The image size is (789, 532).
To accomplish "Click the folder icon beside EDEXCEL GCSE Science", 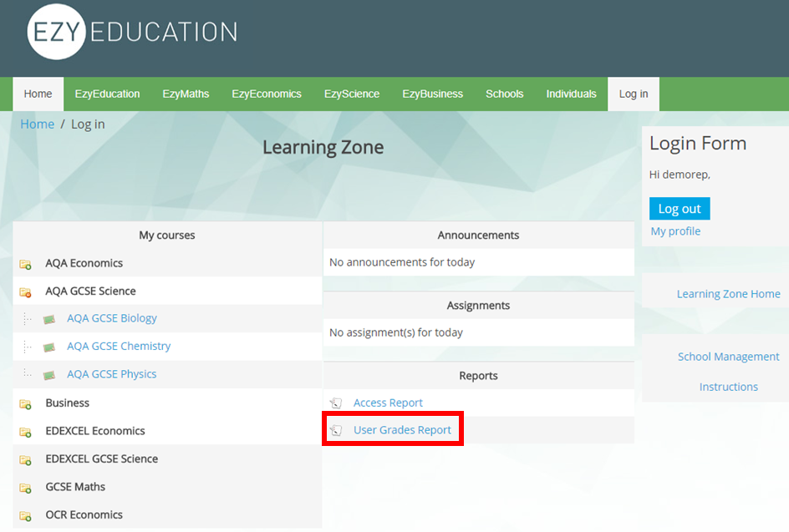I will click(x=25, y=460).
